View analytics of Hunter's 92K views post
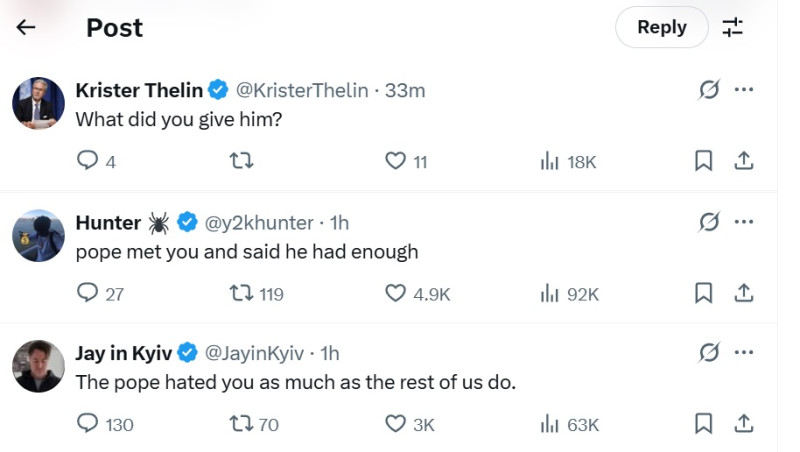Image resolution: width=800 pixels, height=452 pixels. click(x=549, y=293)
